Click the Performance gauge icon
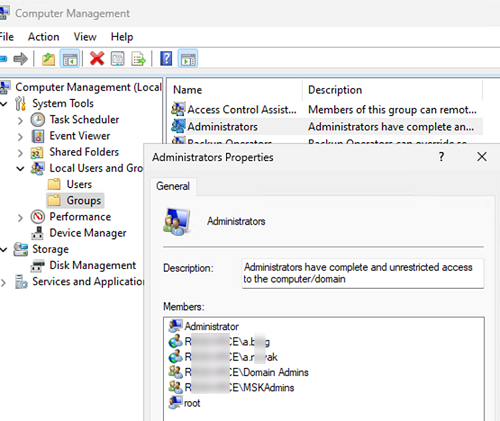 click(x=38, y=217)
